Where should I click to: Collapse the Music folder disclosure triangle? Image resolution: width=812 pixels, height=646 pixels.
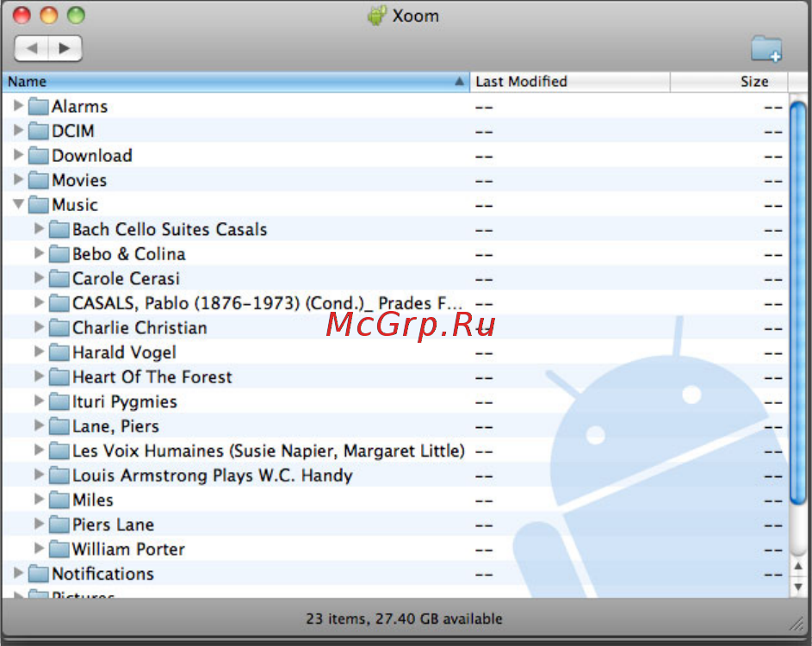pyautogui.click(x=18, y=204)
